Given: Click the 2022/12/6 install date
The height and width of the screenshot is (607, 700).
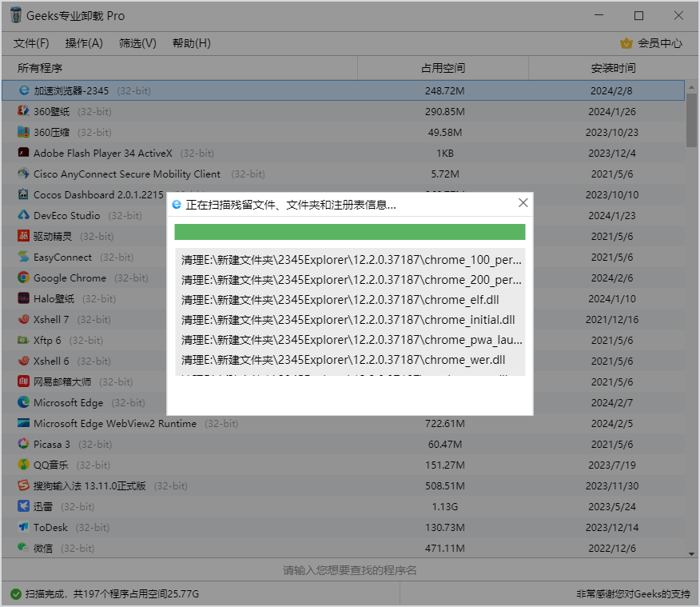Looking at the screenshot, I should [x=611, y=548].
